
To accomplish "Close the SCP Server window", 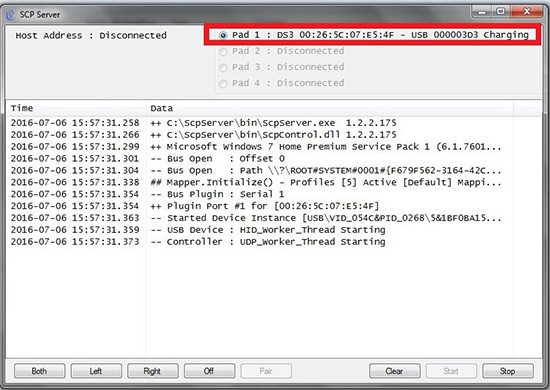I will pos(526,12).
